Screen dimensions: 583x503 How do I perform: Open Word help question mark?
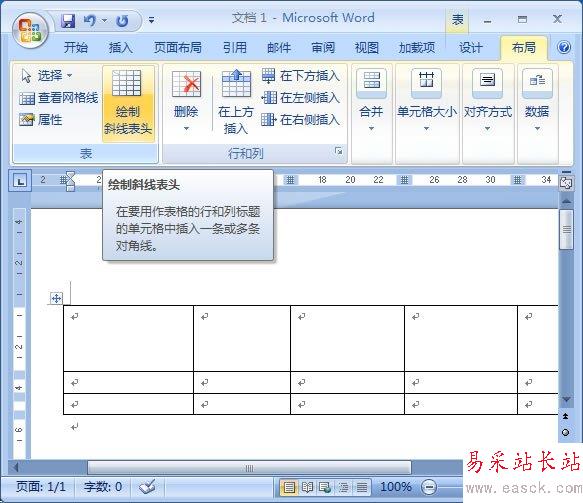pos(564,47)
